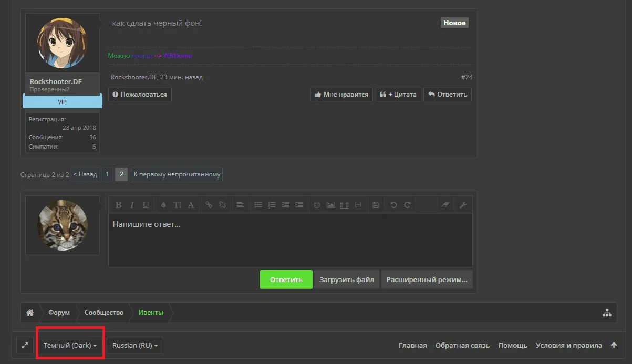632x364 pixels.
Task: Click the home icon in breadcrumb
Action: point(30,313)
